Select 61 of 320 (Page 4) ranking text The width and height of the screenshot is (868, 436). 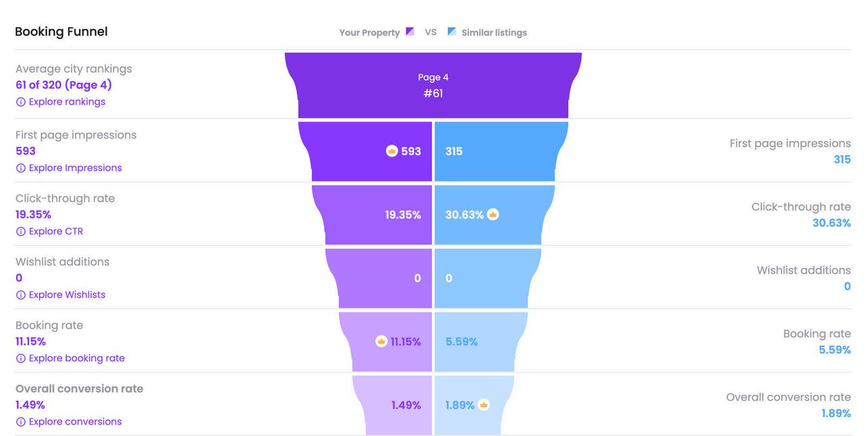pos(63,85)
